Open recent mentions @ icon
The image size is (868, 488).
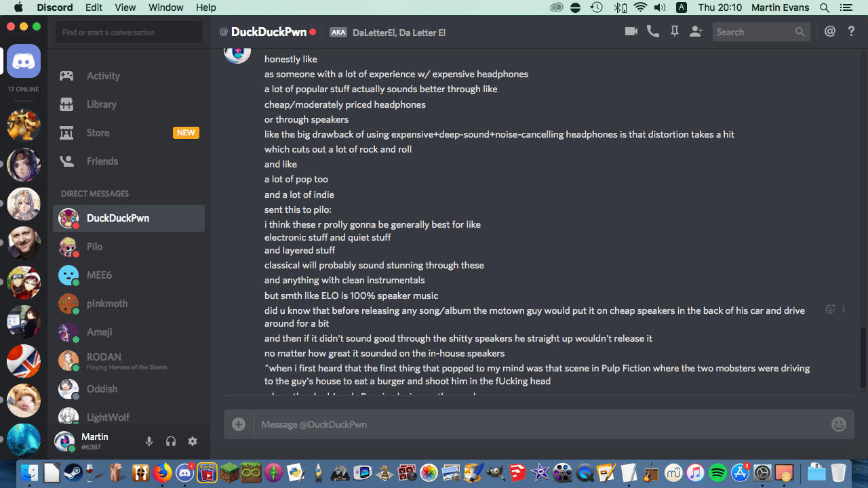pyautogui.click(x=830, y=31)
